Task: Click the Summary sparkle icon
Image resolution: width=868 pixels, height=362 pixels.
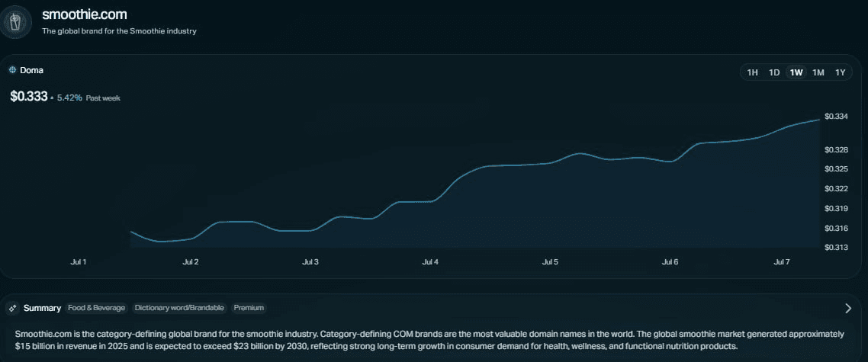Action: pyautogui.click(x=13, y=308)
